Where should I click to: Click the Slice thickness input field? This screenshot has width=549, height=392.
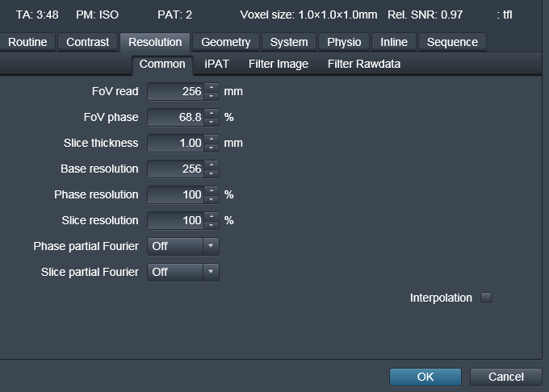[x=176, y=143]
